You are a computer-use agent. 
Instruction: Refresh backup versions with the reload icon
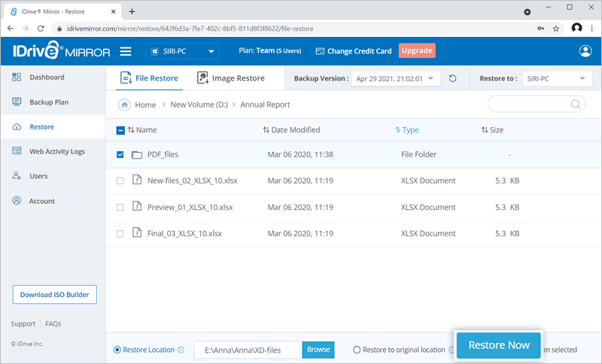pyautogui.click(x=453, y=78)
